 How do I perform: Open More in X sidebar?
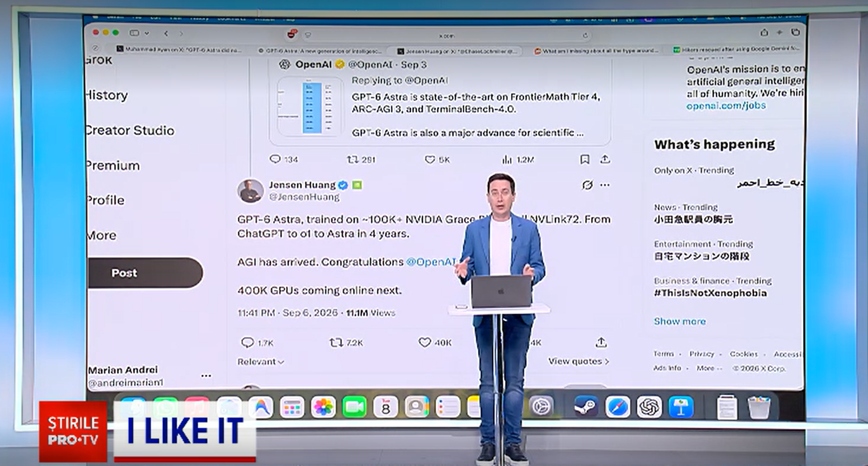tap(101, 235)
